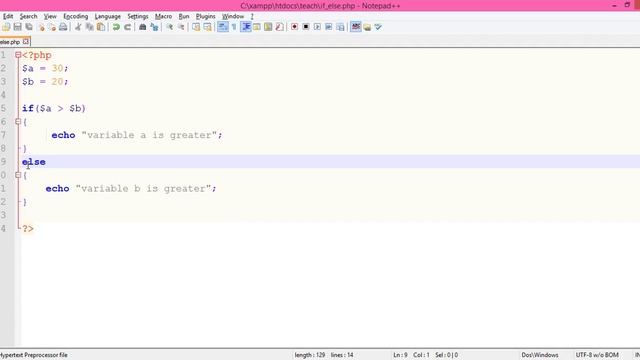Screen dimensions: 640x360
Task: Click the Save Recorded Macro icon
Action: (340, 27)
